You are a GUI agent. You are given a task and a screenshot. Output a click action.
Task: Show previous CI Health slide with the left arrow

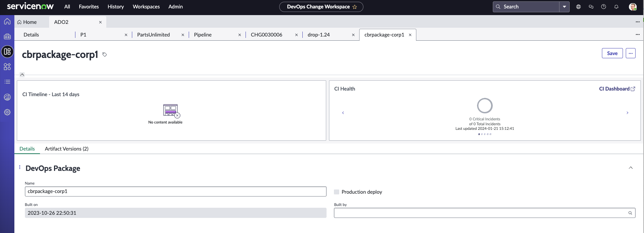pyautogui.click(x=343, y=113)
